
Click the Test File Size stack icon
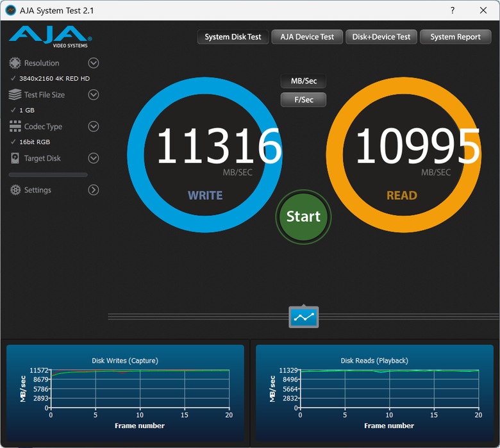pyautogui.click(x=15, y=95)
